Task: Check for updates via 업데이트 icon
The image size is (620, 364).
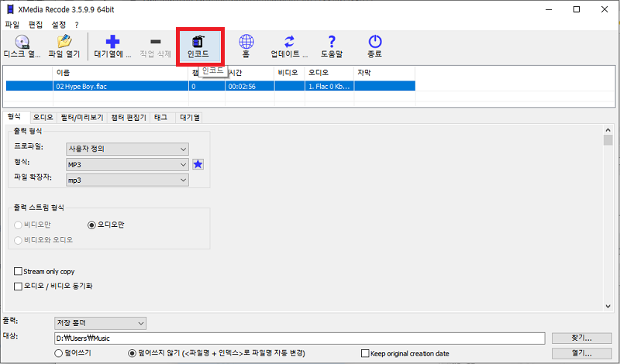Action: point(289,43)
